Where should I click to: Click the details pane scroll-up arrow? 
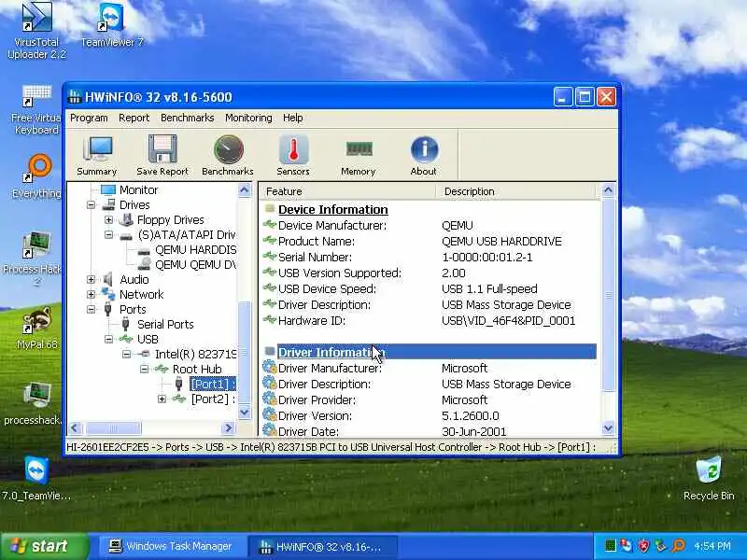608,191
